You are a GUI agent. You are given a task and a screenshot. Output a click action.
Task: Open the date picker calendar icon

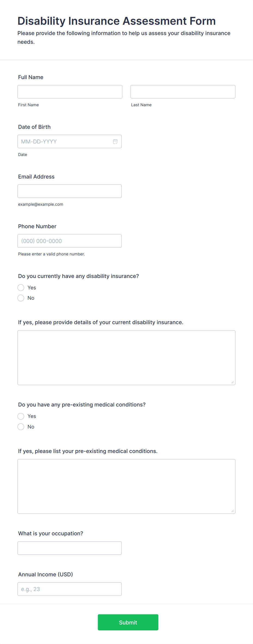(x=115, y=142)
